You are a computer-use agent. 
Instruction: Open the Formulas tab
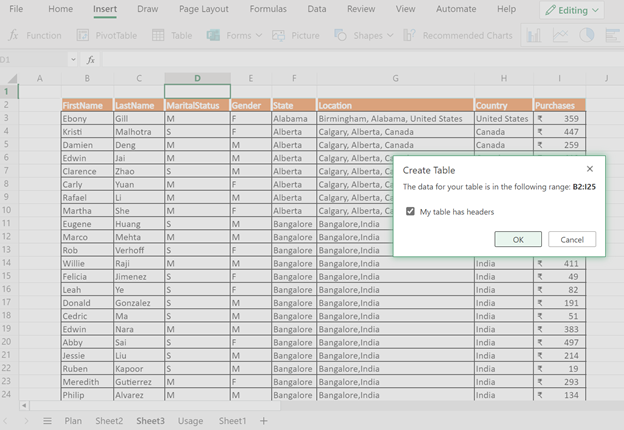(268, 9)
